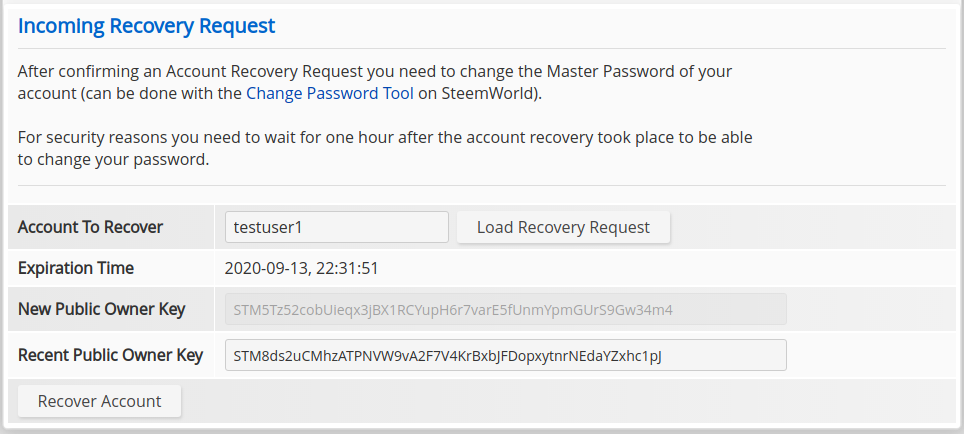
Task: Click the Load Recovery Request button
Action: 563,227
